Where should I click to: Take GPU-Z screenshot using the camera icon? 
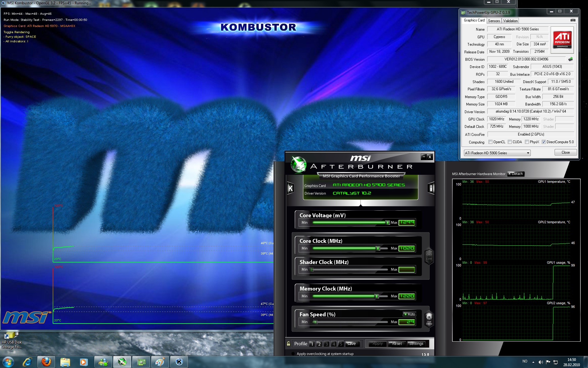[573, 20]
